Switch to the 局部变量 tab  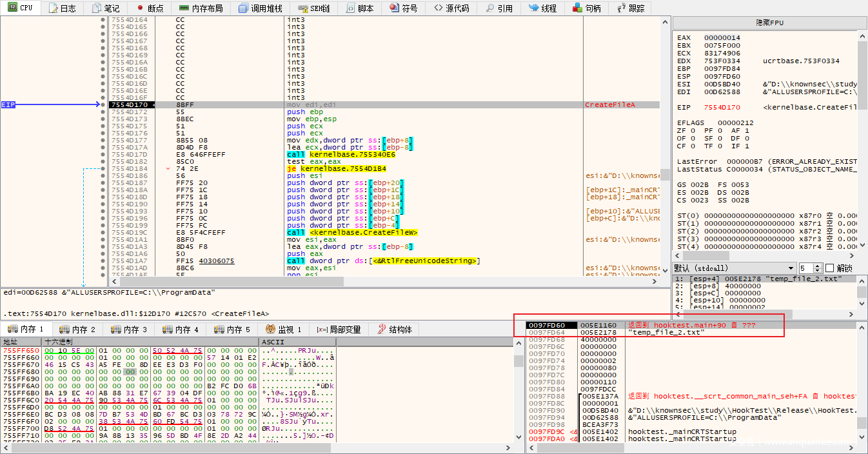pos(339,330)
